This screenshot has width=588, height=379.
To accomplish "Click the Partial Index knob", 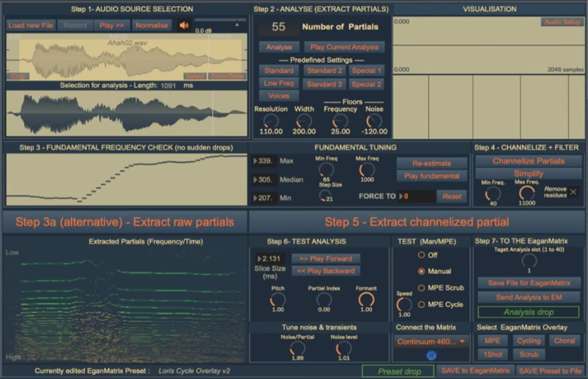I will (323, 300).
